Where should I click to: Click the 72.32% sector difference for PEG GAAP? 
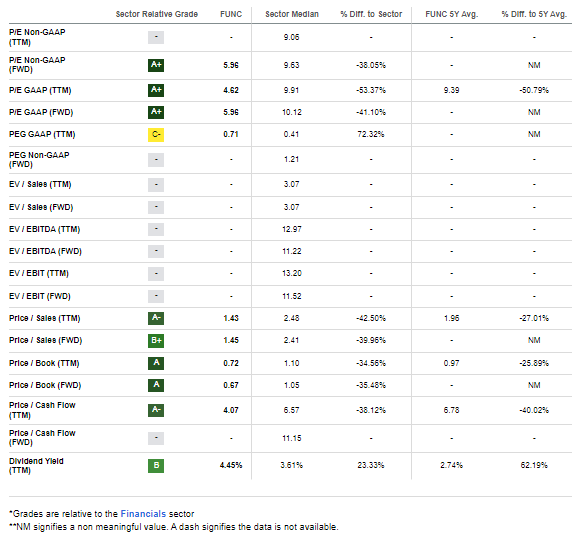tap(371, 134)
